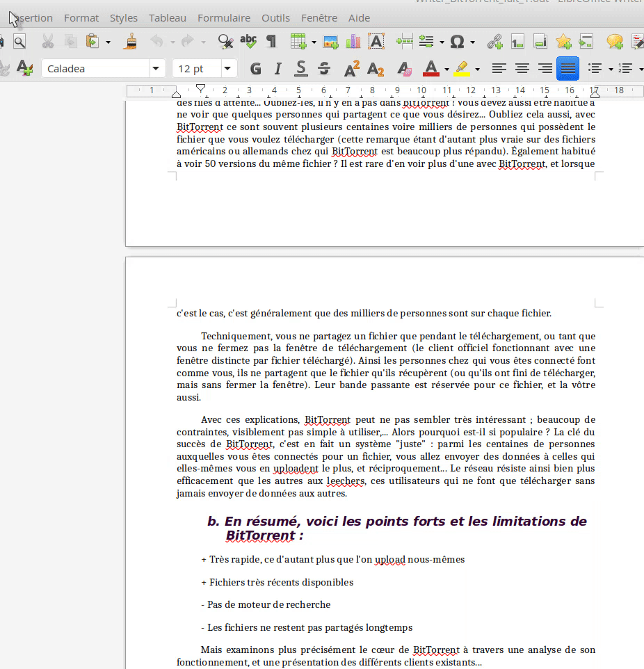
Task: Insert an image into the document
Action: coord(330,42)
